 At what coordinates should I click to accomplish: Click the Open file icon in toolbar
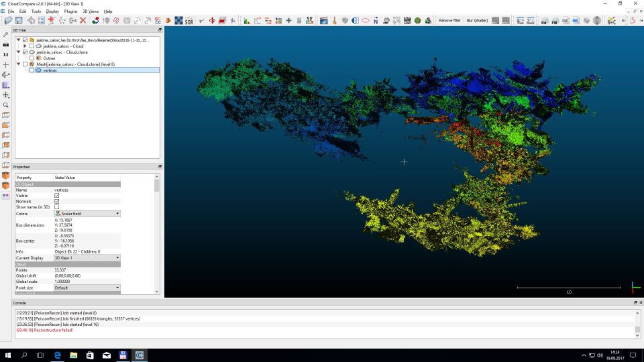point(7,21)
